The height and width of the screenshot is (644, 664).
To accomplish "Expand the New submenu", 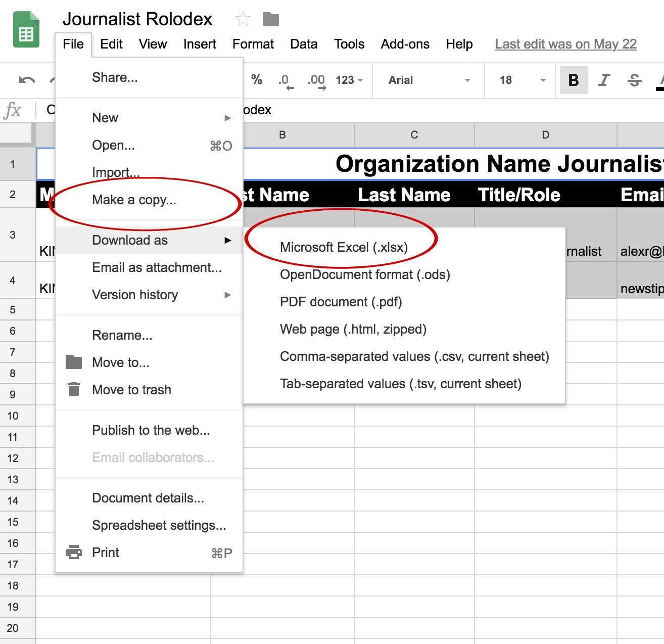I will [x=149, y=118].
